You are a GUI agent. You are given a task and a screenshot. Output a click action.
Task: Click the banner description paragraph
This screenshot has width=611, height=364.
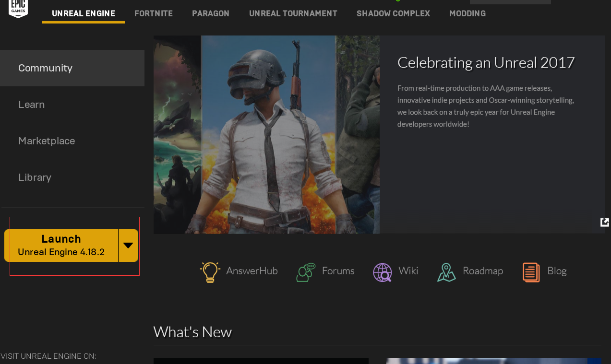point(486,106)
